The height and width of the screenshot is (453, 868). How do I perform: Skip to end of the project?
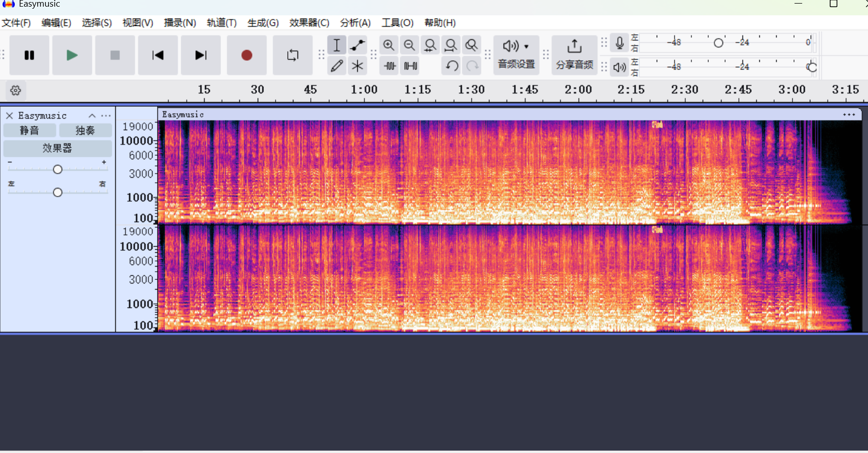tap(201, 55)
